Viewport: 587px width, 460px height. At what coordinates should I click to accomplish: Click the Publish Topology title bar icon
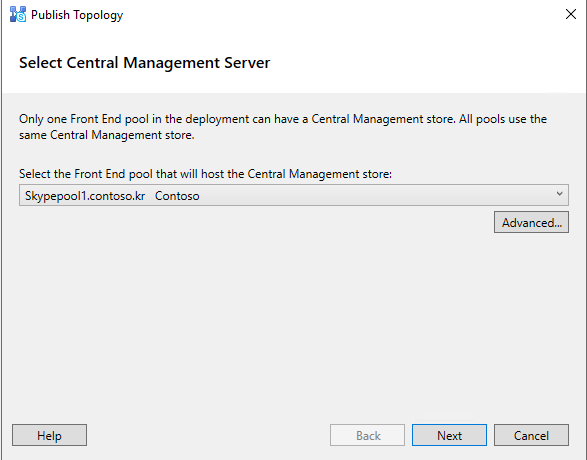18,15
